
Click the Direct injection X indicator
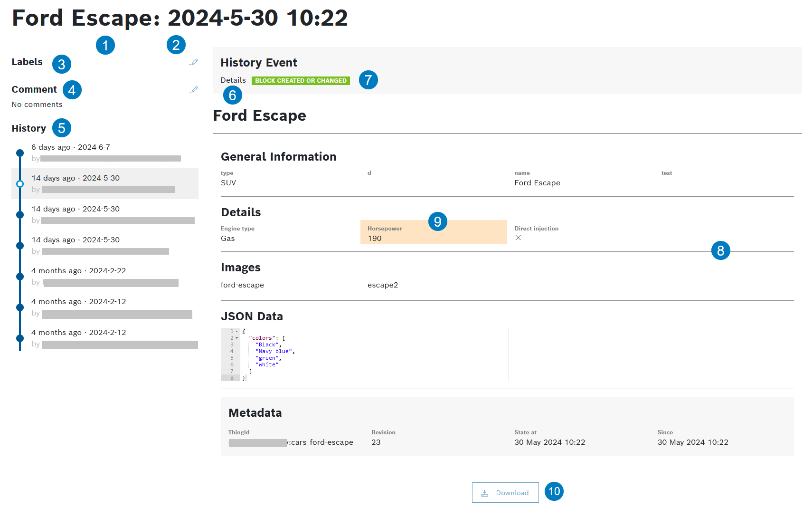pos(518,238)
